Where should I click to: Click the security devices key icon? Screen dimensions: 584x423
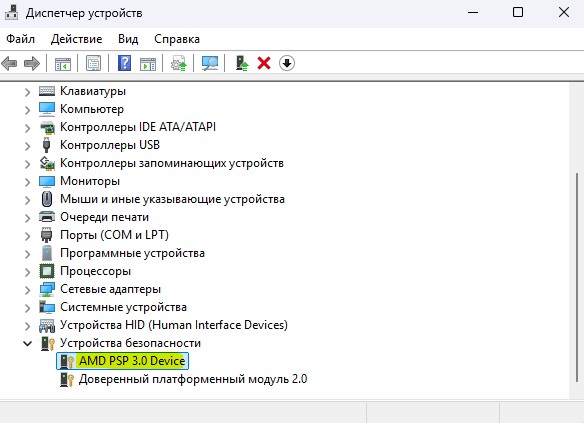pos(47,343)
